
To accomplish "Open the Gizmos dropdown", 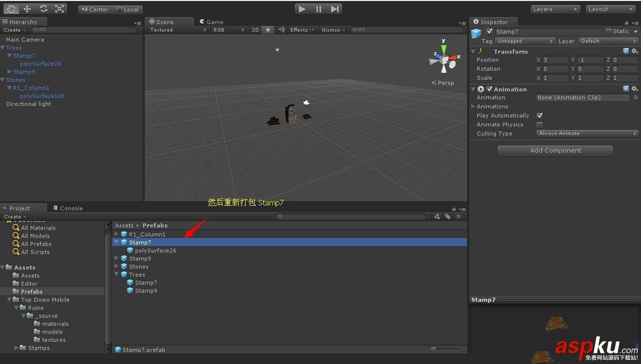I will pyautogui.click(x=334, y=30).
